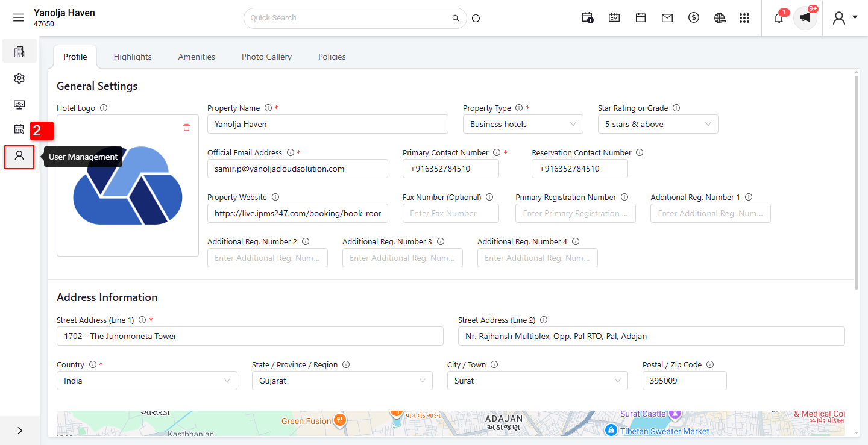Click the Fax Number input
This screenshot has width=868, height=445.
(451, 213)
